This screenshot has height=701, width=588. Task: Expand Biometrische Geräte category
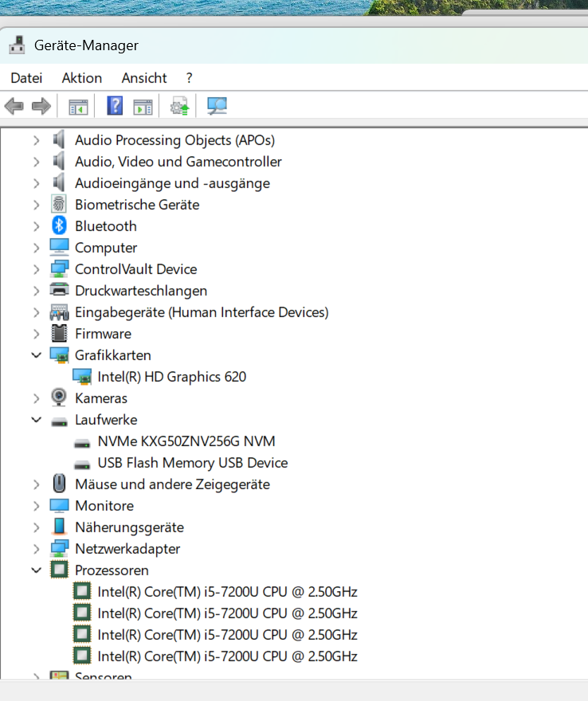(x=36, y=205)
